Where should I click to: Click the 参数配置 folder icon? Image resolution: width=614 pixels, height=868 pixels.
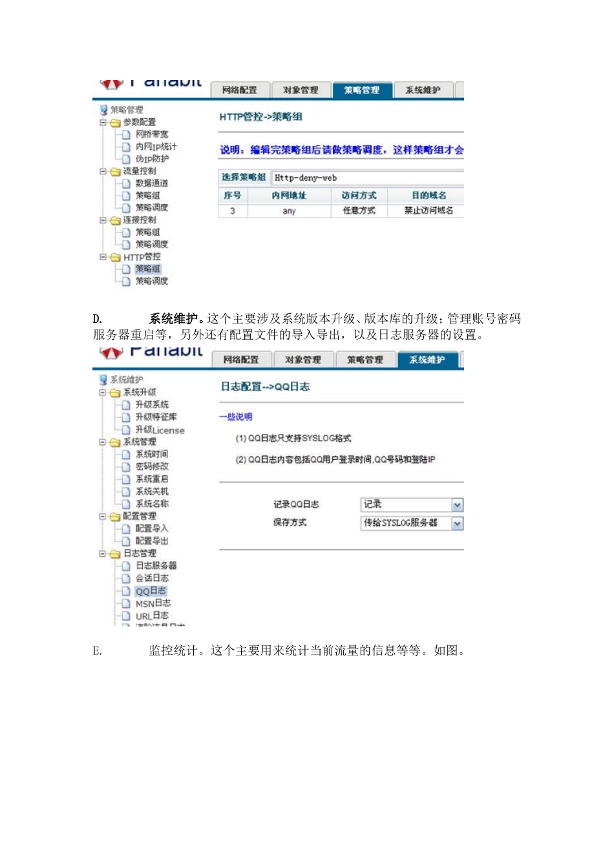(x=115, y=123)
